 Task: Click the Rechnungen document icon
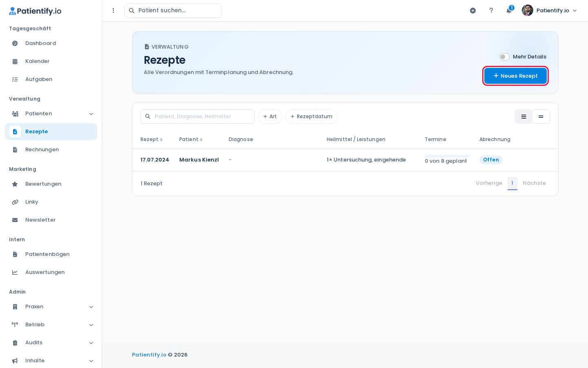(x=15, y=150)
